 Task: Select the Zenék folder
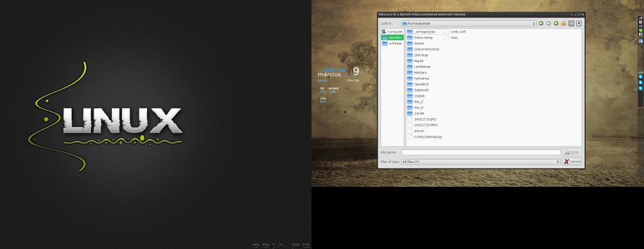tap(416, 113)
